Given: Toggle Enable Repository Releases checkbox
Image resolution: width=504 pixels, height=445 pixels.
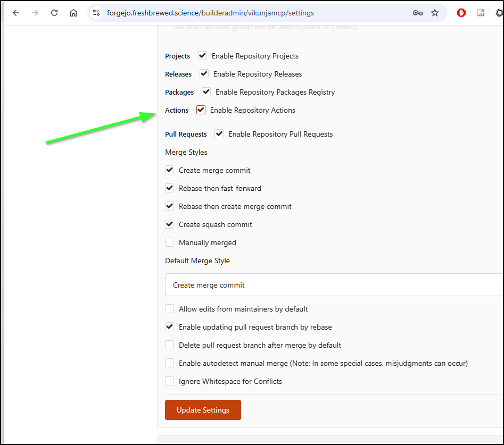Looking at the screenshot, I should point(204,74).
